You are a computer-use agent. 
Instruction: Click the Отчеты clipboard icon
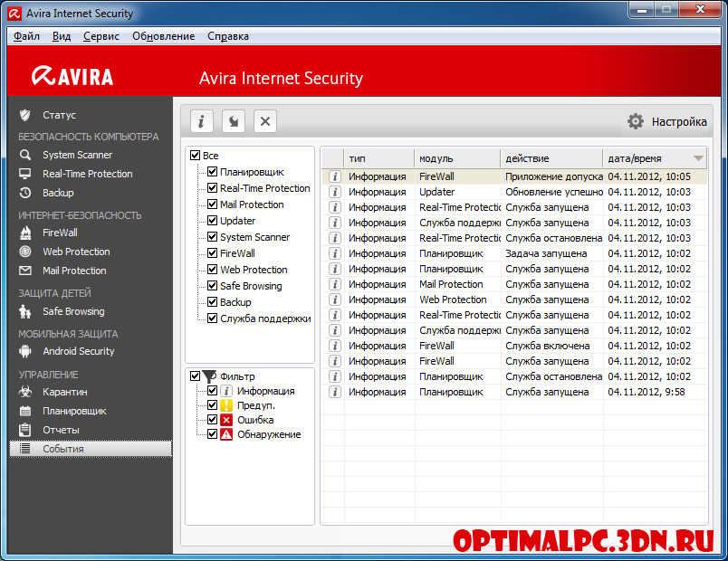point(25,430)
